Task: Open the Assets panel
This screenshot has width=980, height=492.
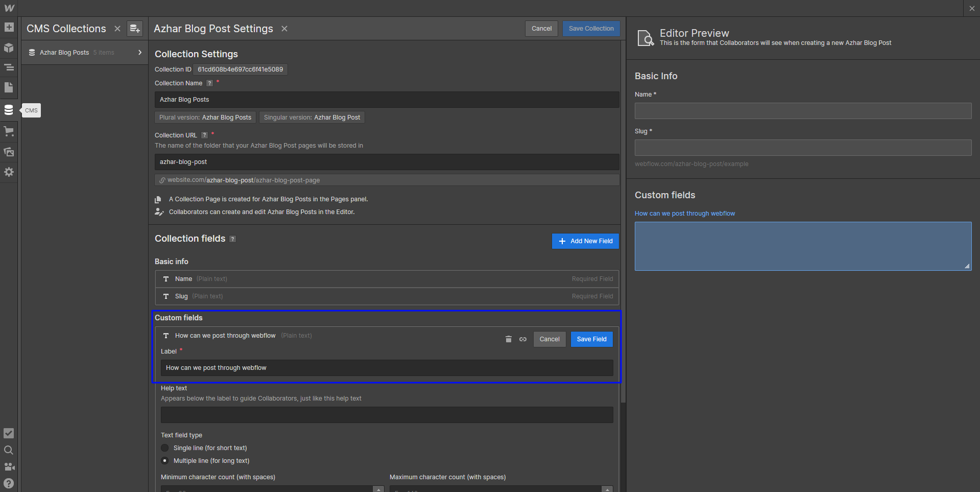Action: 9,152
